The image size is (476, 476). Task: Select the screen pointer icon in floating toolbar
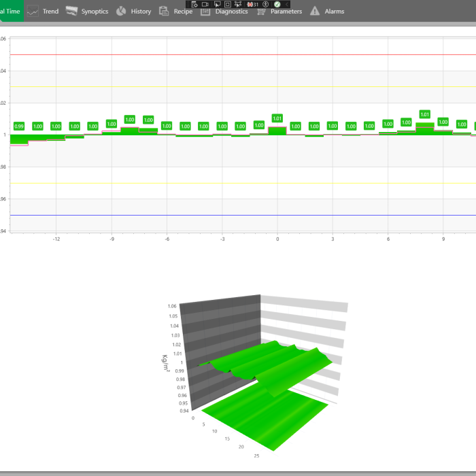point(216,4)
